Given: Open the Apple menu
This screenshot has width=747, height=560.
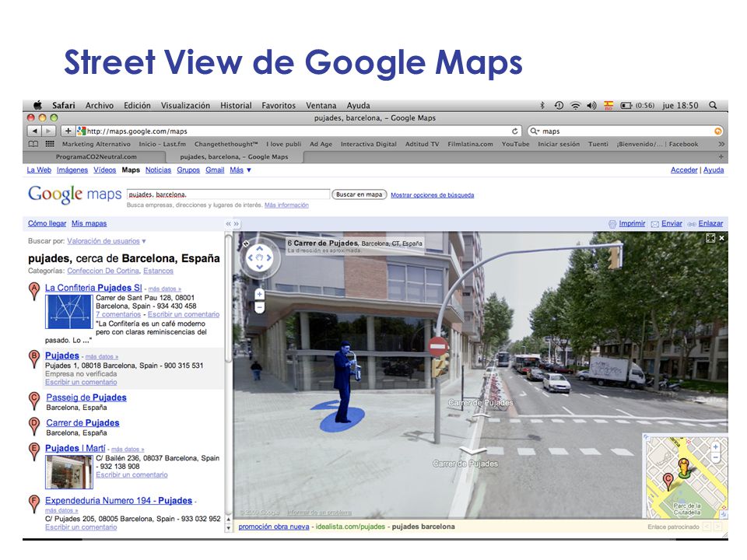Looking at the screenshot, I should 37,105.
